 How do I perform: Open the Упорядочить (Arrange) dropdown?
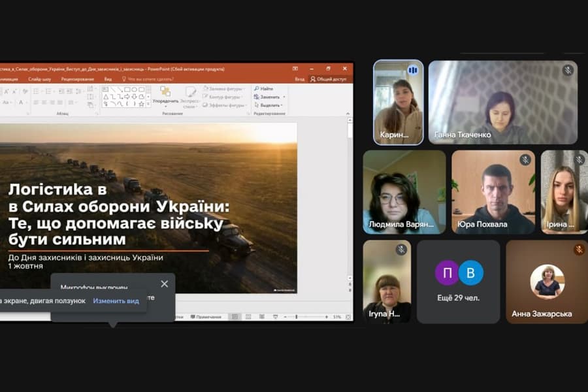click(x=165, y=97)
